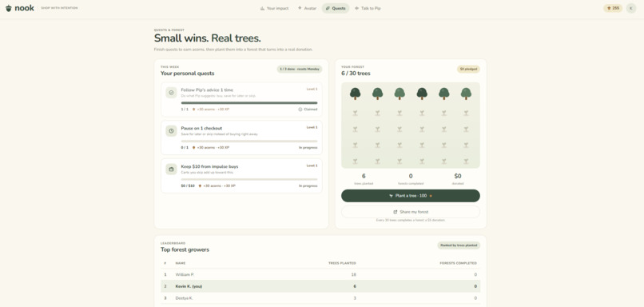Click the Pause on 1 checkout quest title
Screen dimensions: 644x307
click(201, 128)
